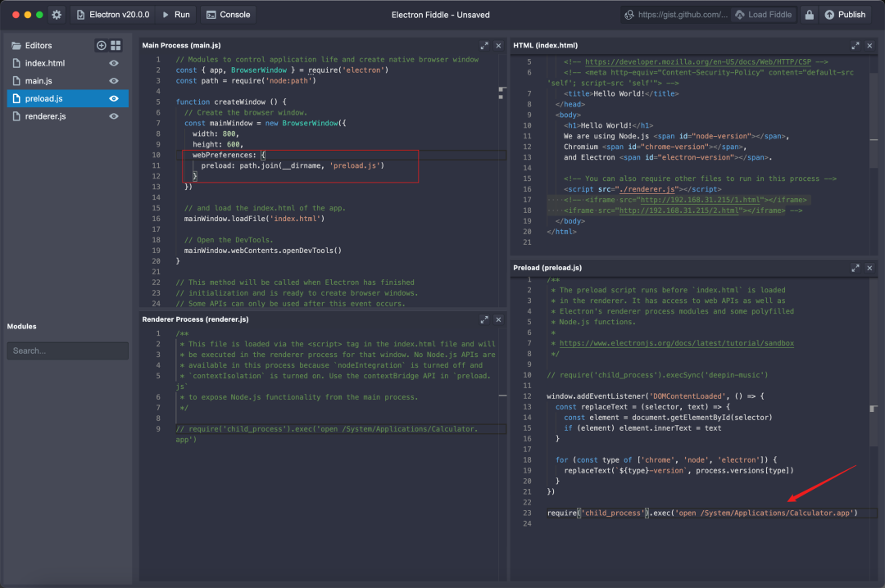Toggle visibility of renderer.js editor

114,116
